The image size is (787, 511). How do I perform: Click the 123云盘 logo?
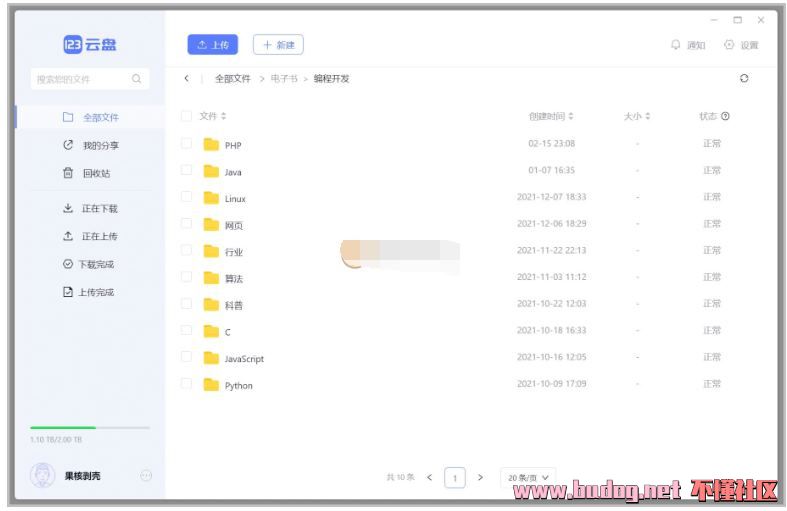(90, 45)
